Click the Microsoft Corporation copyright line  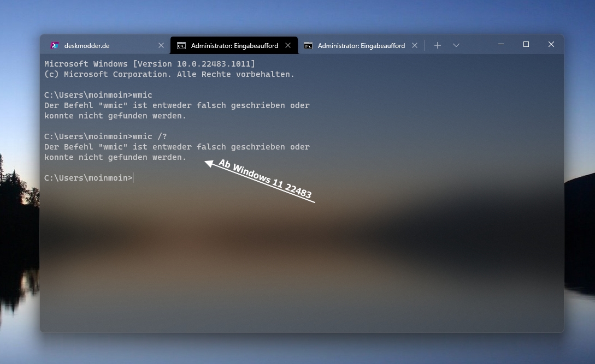click(169, 74)
